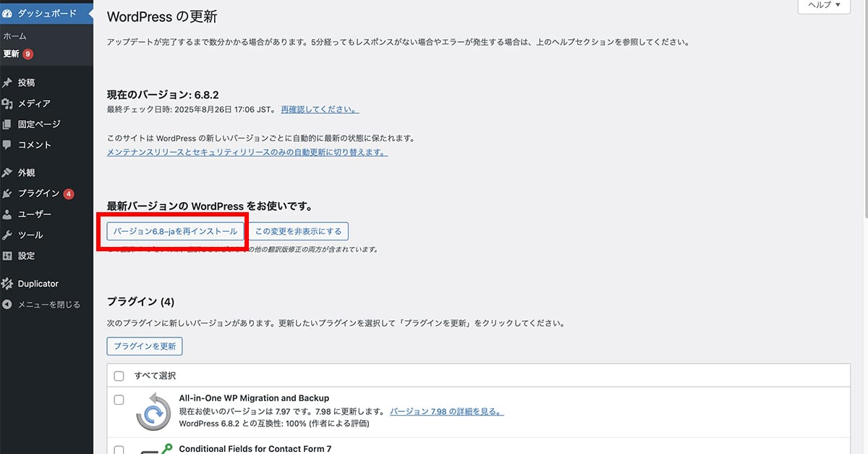Open the 更新 submenu item

click(12, 54)
